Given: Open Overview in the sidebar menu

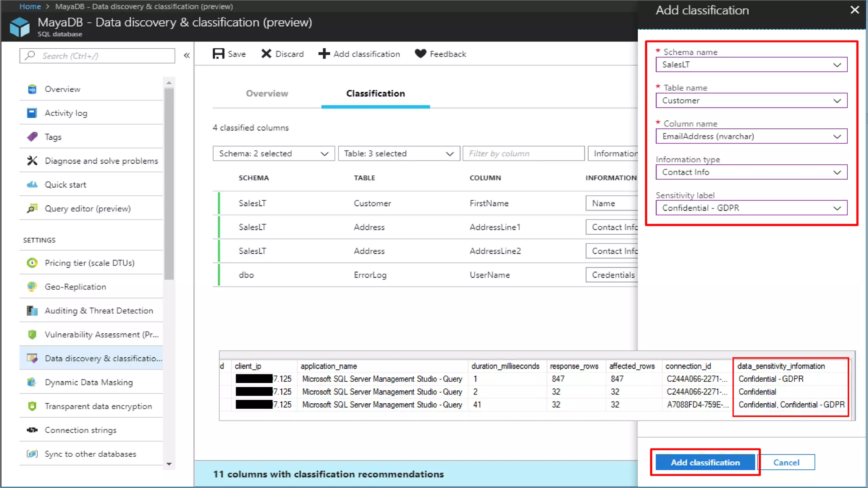Looking at the screenshot, I should [x=91, y=89].
